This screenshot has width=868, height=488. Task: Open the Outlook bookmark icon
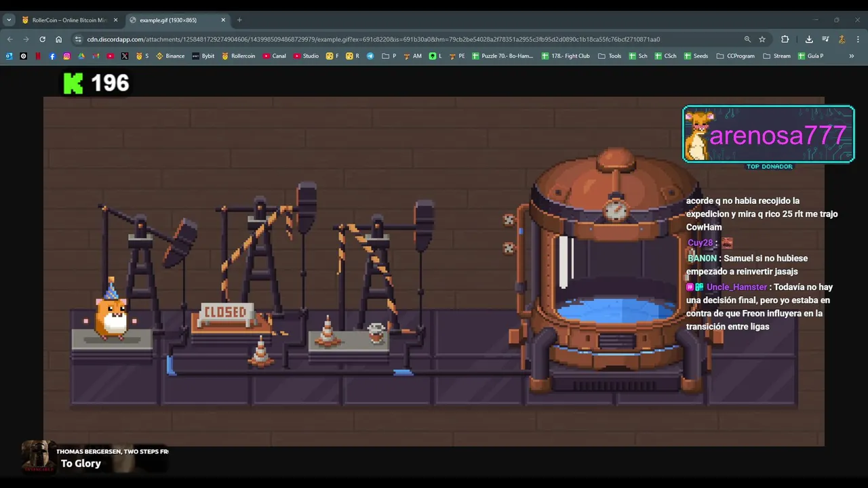[x=9, y=56]
